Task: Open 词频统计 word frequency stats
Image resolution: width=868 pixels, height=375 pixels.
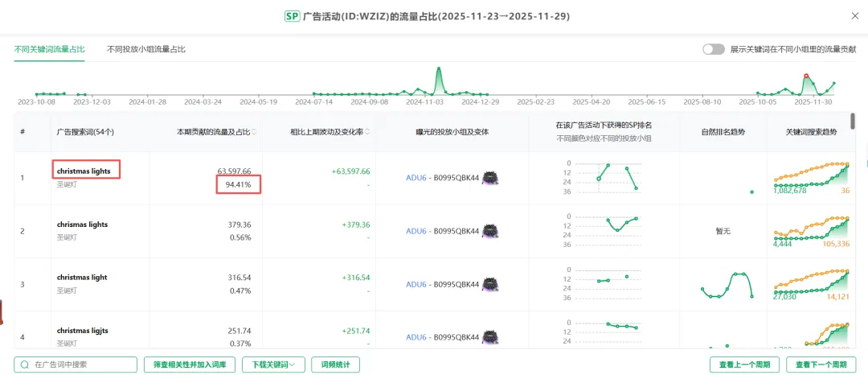Action: tap(336, 365)
